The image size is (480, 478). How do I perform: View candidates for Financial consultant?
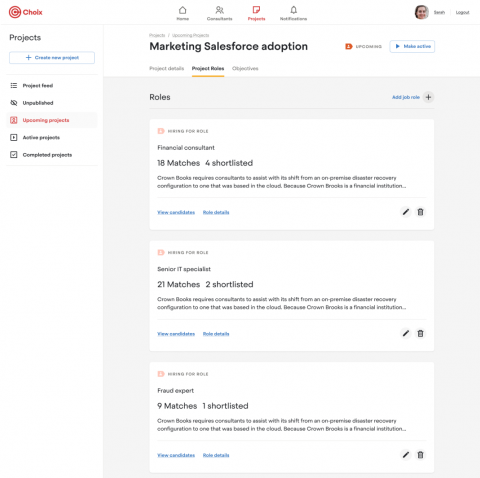click(x=176, y=212)
